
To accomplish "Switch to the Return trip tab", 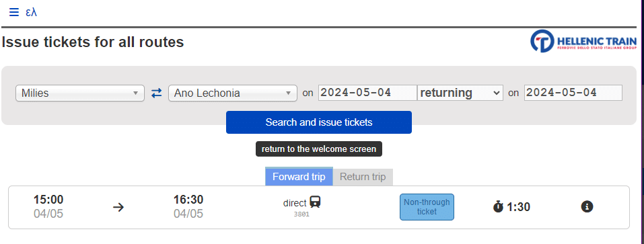I will click(363, 177).
